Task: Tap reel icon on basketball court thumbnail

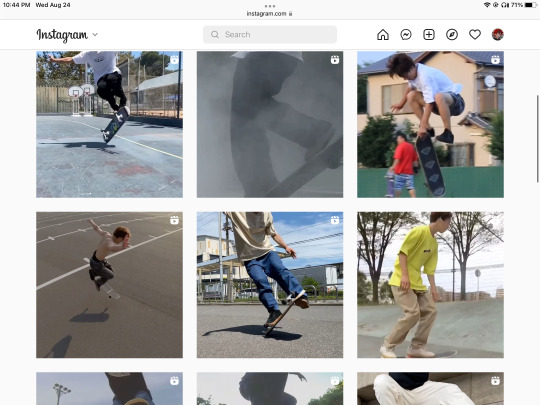Action: (174, 60)
